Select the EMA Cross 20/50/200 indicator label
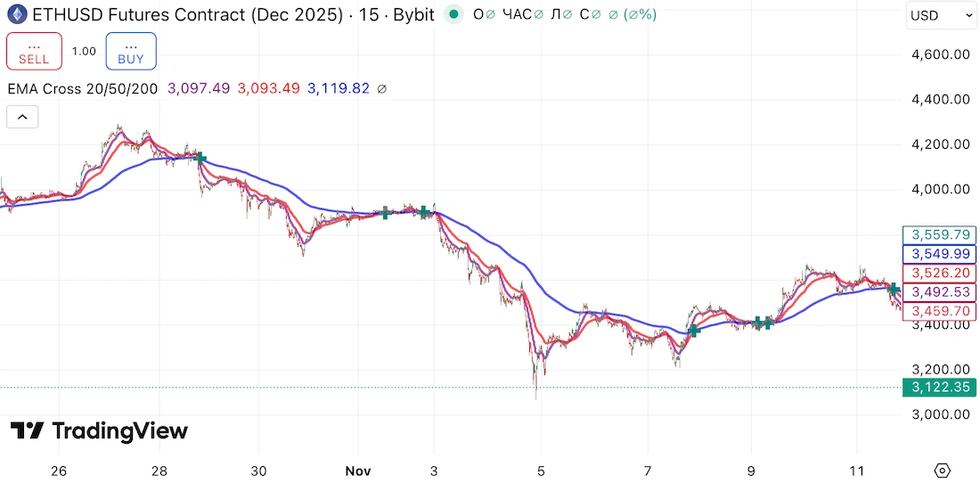 (x=83, y=89)
